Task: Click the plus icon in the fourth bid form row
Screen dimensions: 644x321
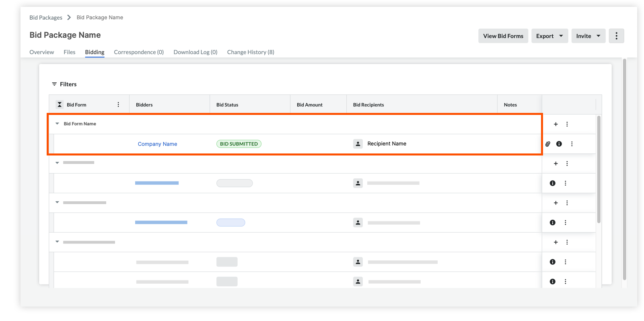Action: [x=556, y=242]
